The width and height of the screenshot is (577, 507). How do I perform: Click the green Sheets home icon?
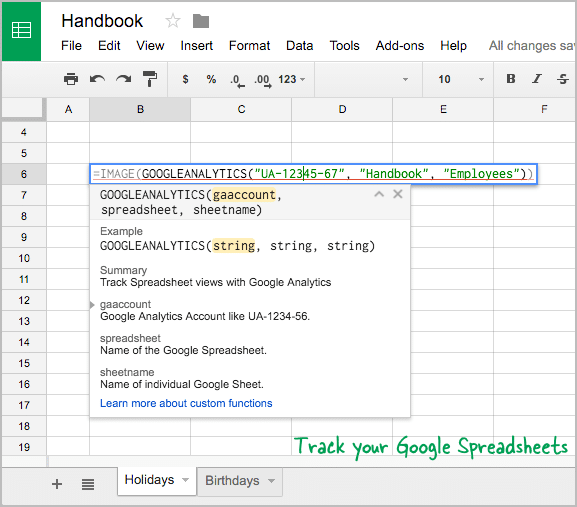21,31
